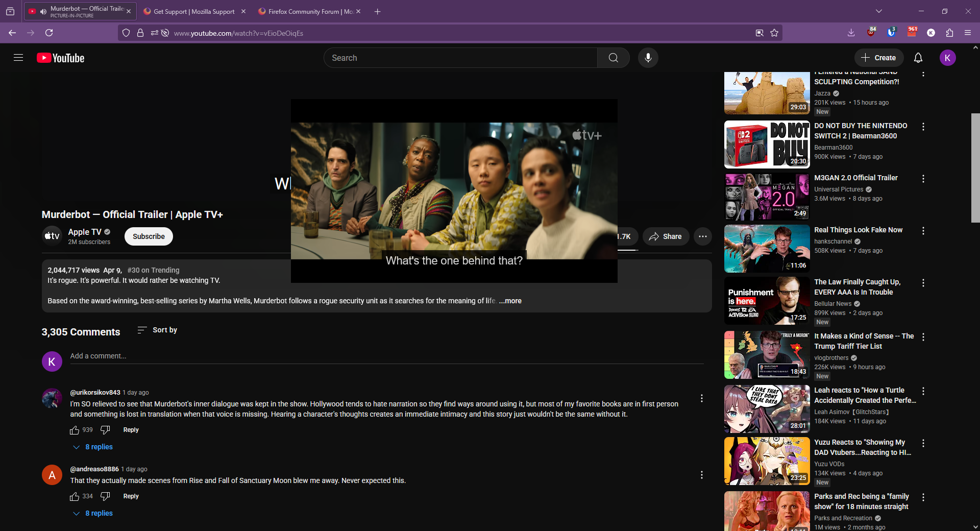View site security padlock info
The height and width of the screenshot is (531, 980).
pyautogui.click(x=140, y=33)
